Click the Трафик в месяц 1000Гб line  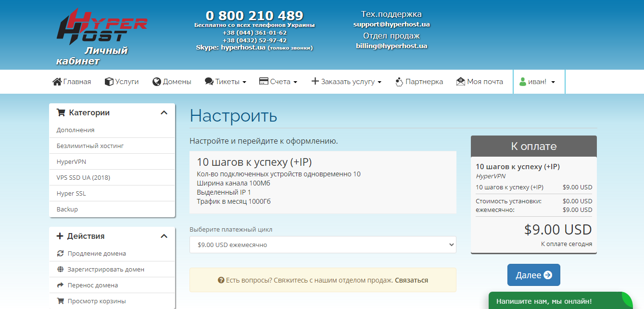(234, 201)
